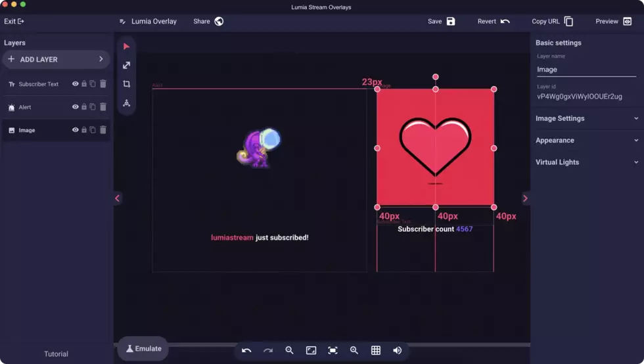
Task: Select the Subscriber Text layer row
Action: point(56,84)
